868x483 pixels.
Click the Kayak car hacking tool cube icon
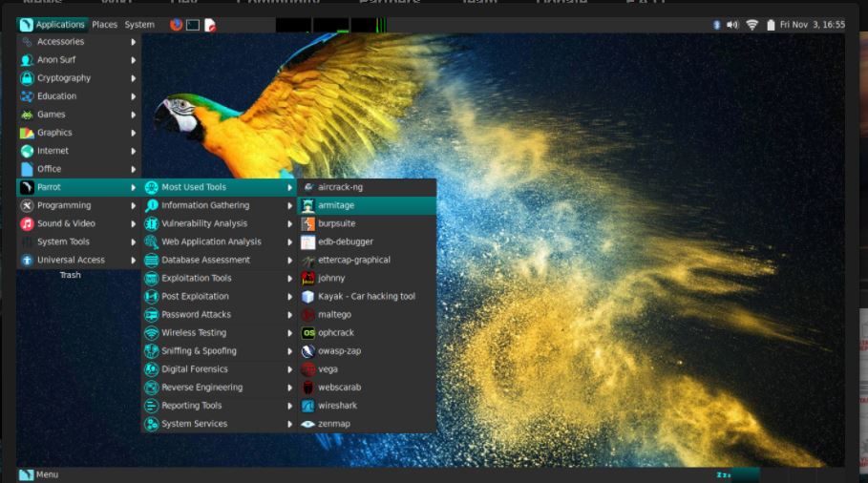[307, 297]
